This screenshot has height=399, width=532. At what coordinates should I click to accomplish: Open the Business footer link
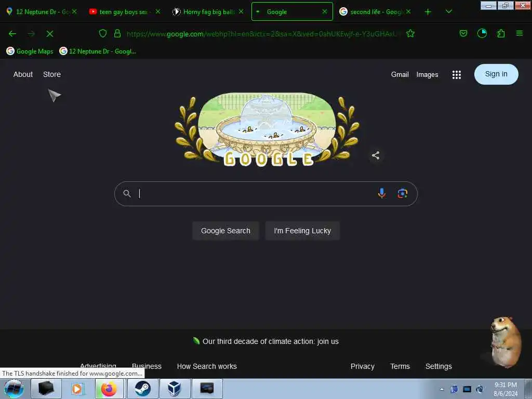(x=147, y=366)
